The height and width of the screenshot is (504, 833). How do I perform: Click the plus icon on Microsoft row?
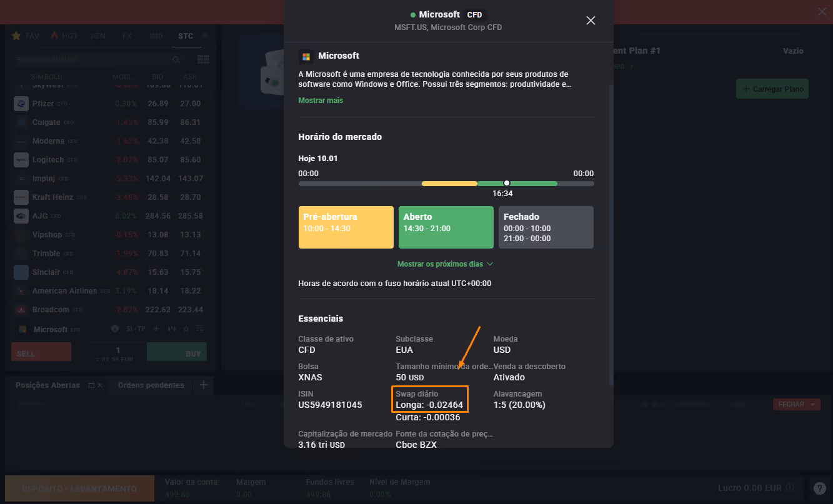(x=156, y=329)
